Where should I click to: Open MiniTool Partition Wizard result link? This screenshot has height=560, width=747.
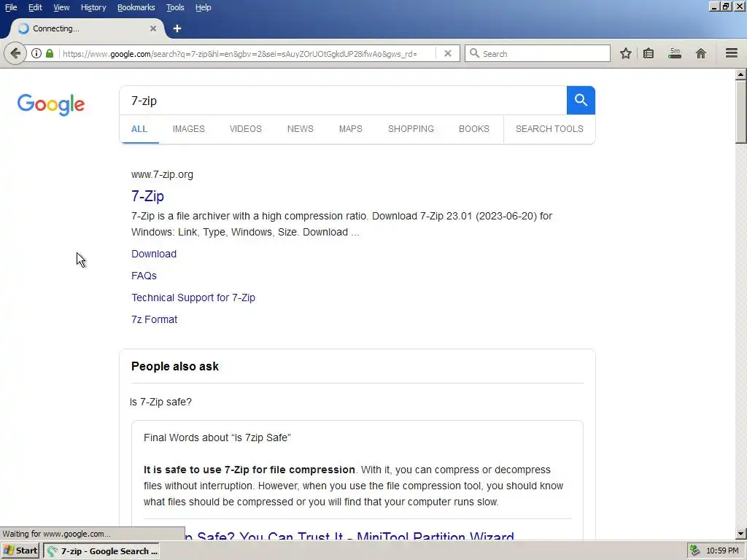pyautogui.click(x=349, y=536)
